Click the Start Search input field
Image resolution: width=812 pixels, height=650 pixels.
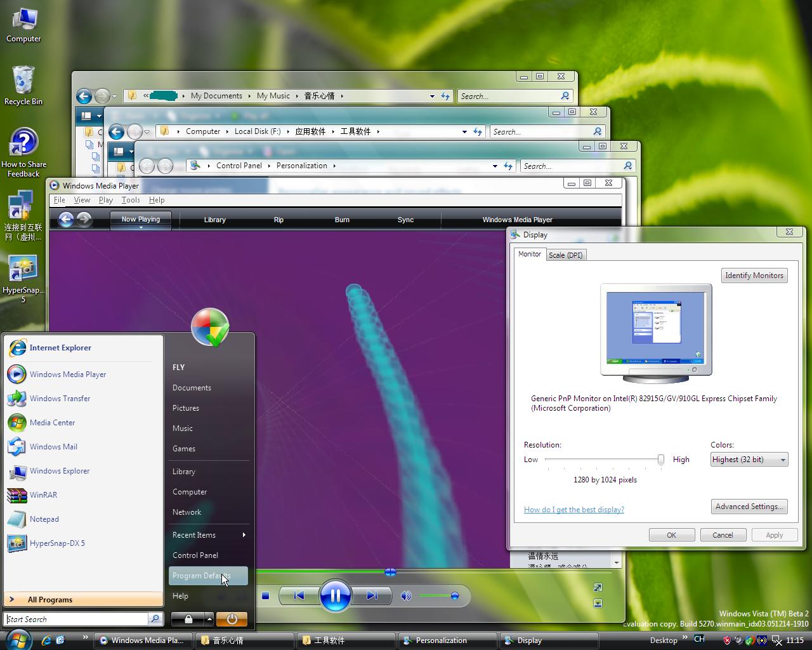pyautogui.click(x=76, y=619)
